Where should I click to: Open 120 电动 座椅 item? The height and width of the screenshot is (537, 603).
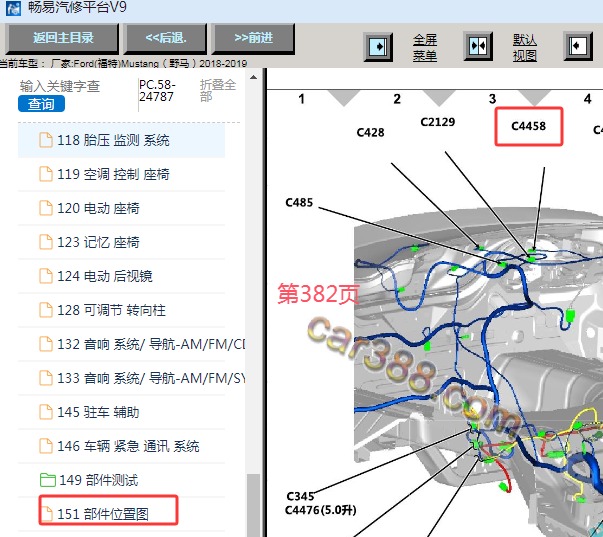(122, 208)
